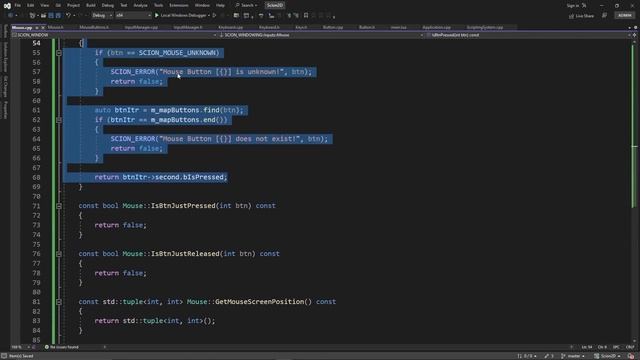Open the Project menu

pos(73,5)
